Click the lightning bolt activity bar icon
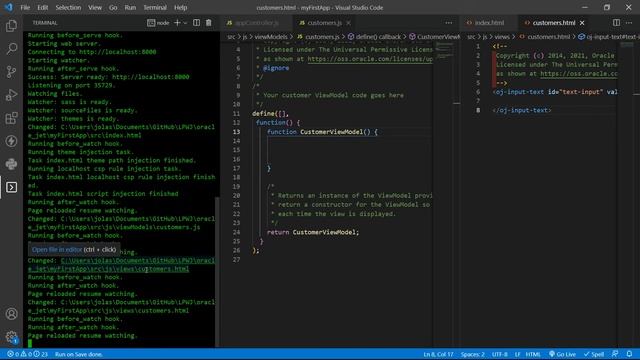The height and width of the screenshot is (360, 640). (x=11, y=141)
